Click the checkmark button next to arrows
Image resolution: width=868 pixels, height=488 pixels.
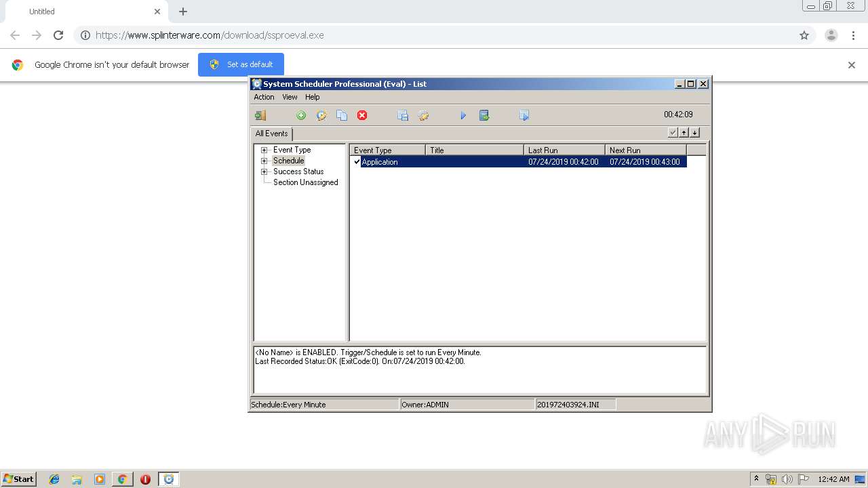click(x=673, y=133)
